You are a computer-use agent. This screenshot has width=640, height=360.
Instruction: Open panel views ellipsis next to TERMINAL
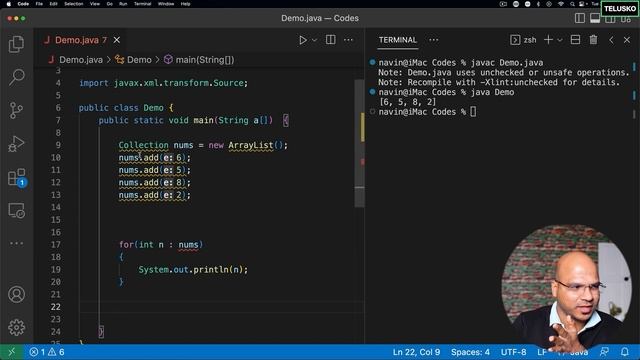(433, 40)
